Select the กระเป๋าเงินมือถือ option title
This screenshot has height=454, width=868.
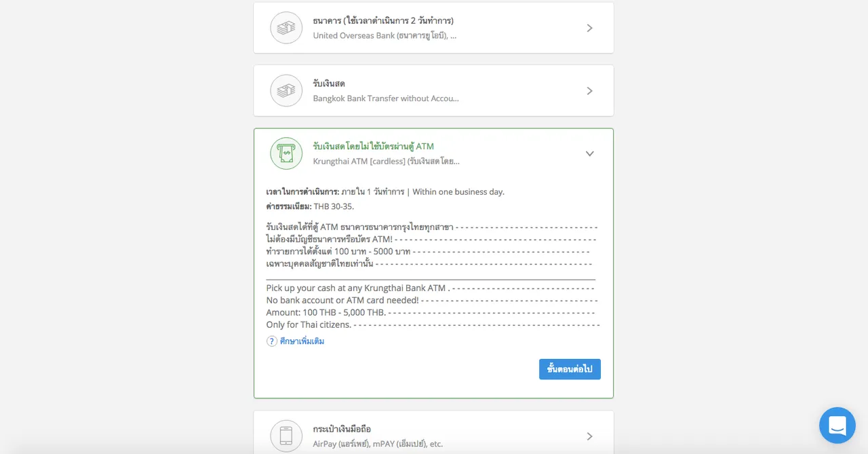tap(342, 429)
